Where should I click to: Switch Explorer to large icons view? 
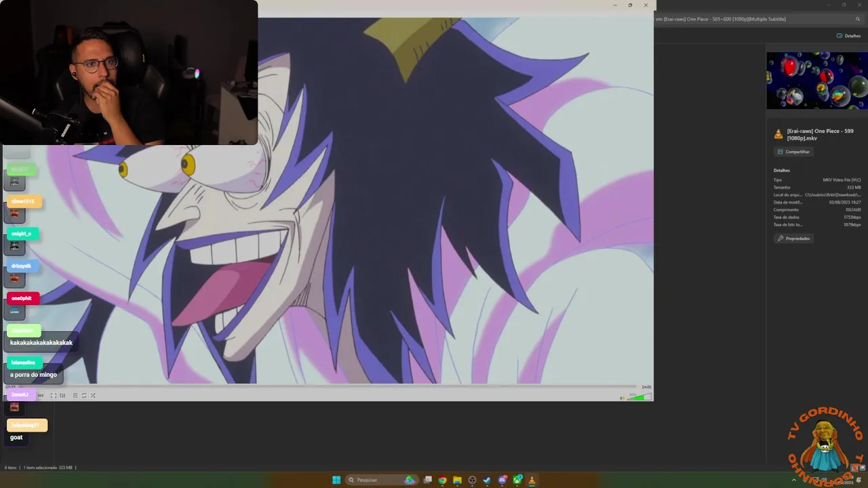coord(863,468)
